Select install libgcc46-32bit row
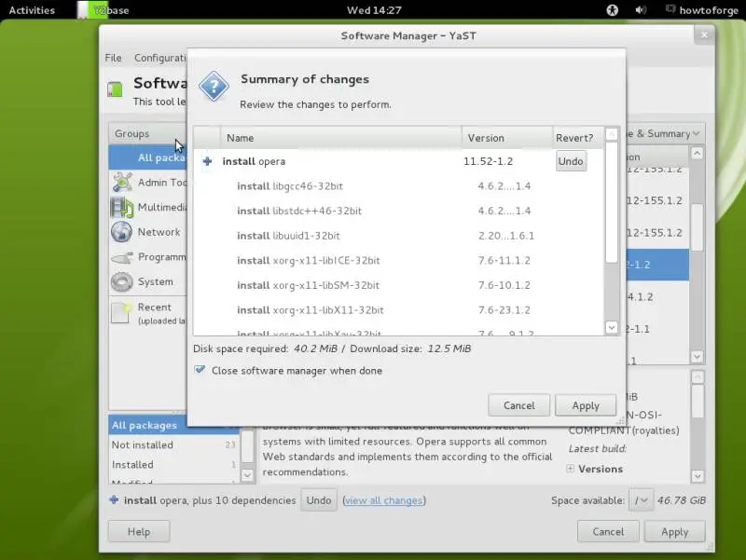Screen dimensions: 746x560 (399, 185)
